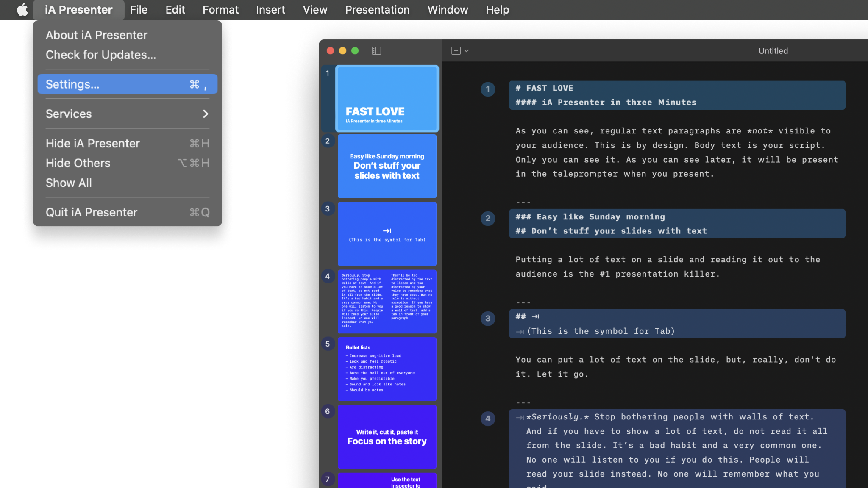The height and width of the screenshot is (488, 868).
Task: Open the Window menu
Action: [448, 10]
